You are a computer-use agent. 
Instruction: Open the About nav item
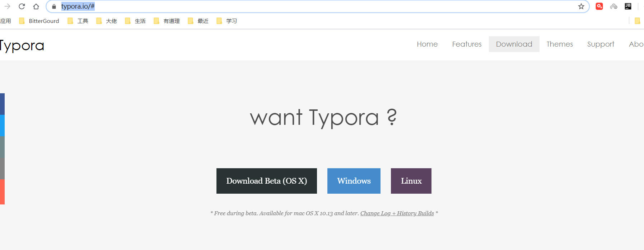click(x=636, y=44)
